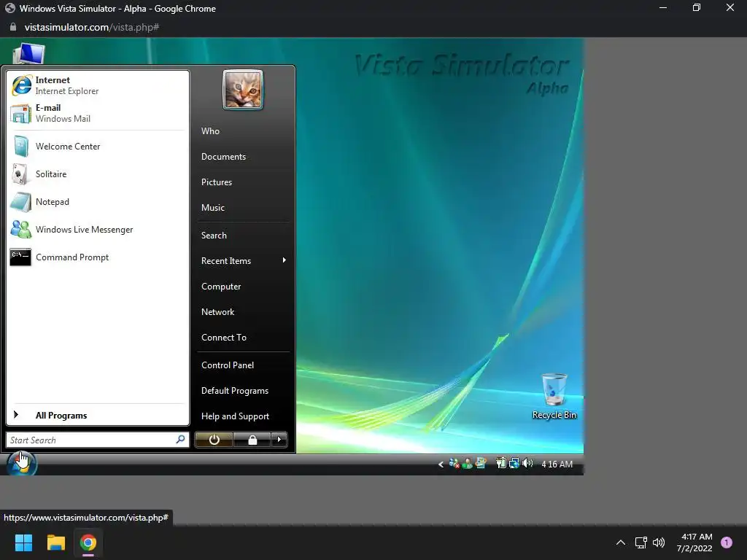Open Network from the Start menu
The width and height of the screenshot is (747, 560).
(x=243, y=312)
